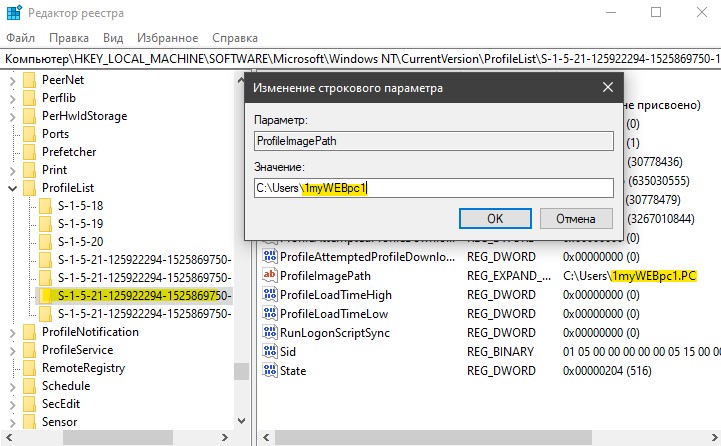Select the Schedule folder icon
Viewport: 721px width, 446px height.
click(29, 385)
